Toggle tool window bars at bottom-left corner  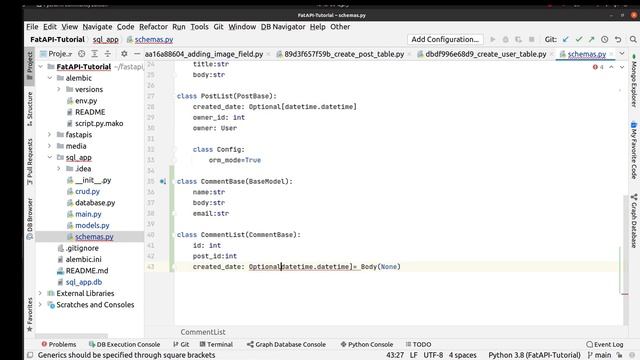point(30,355)
